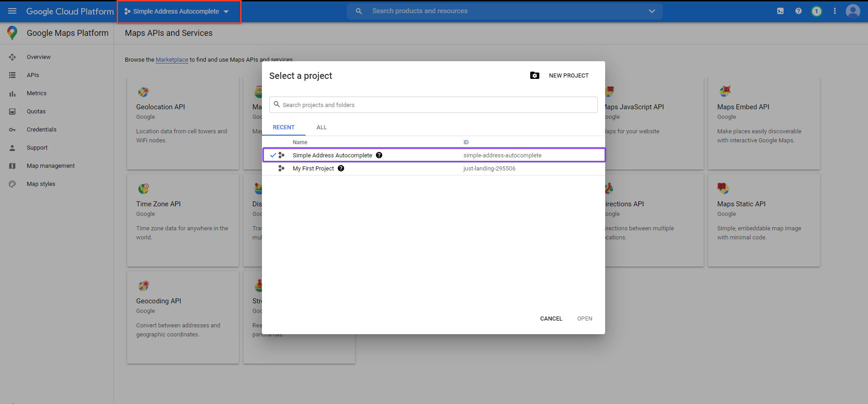Open the Simple Address Autocomplete project selector
Screen dimensions: 868x404
point(177,11)
